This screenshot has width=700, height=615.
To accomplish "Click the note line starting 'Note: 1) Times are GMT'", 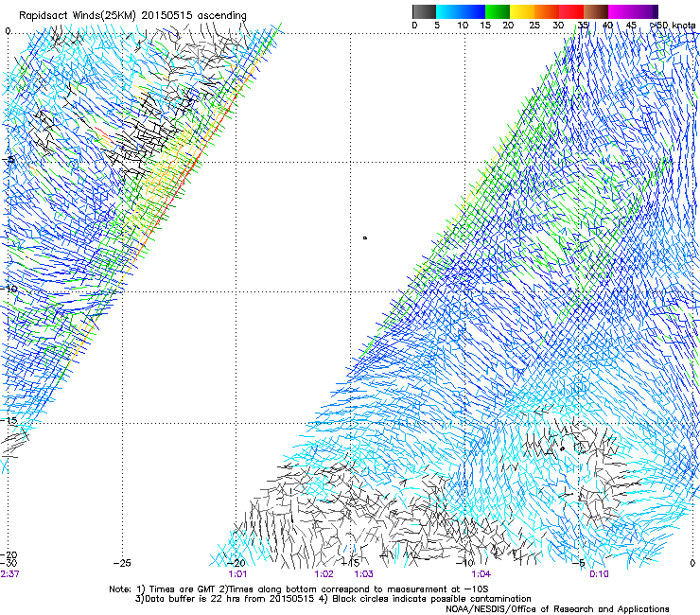I will coord(298,589).
